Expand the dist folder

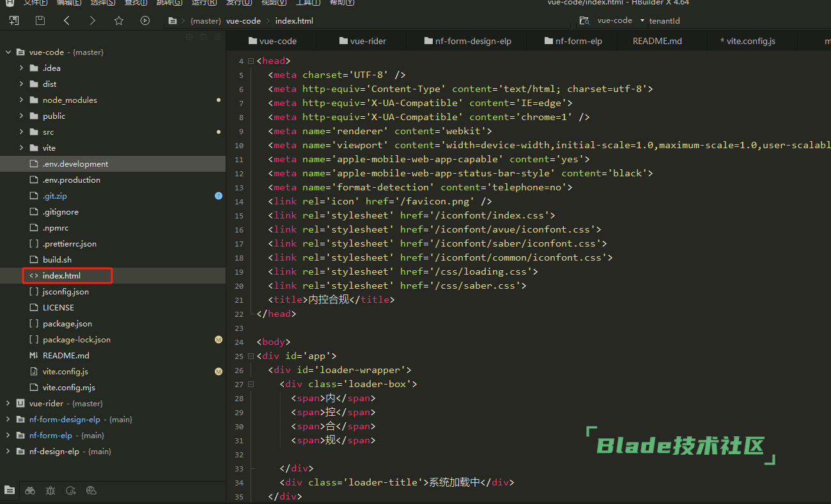click(21, 84)
